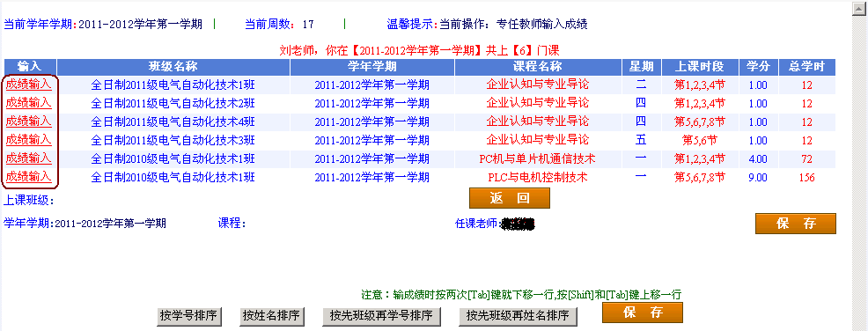Select class name 全日制2011级电气自动化技术4班
868x331 pixels.
173,121
